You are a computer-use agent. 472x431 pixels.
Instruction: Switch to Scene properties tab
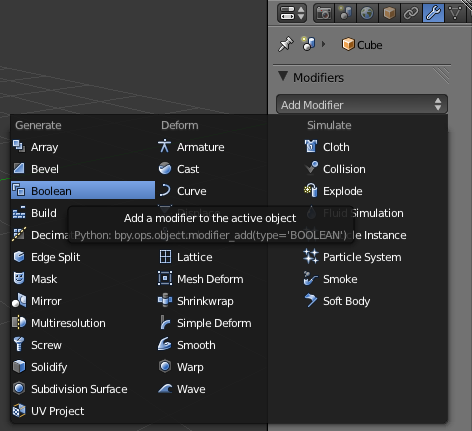345,13
